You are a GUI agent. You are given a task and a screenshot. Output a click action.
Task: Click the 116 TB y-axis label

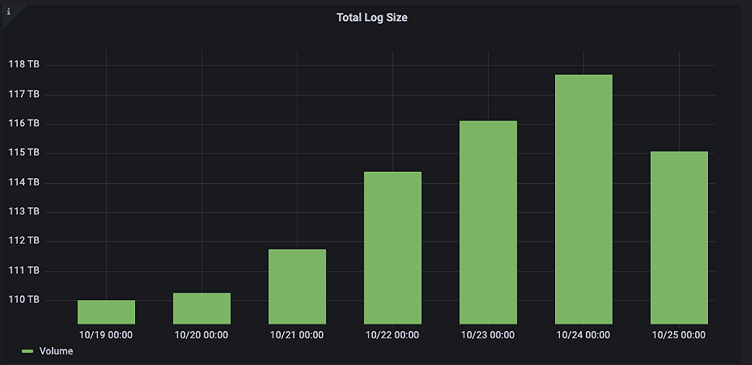click(x=24, y=124)
